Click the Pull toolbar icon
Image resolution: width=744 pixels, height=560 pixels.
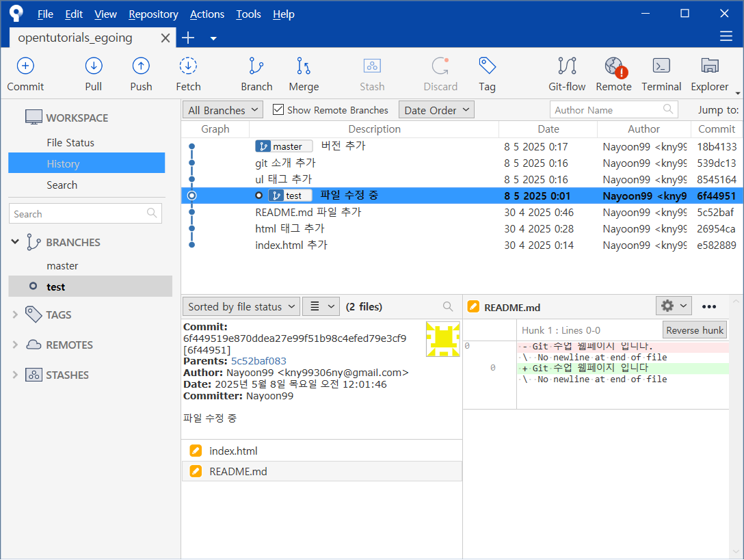[x=94, y=66]
